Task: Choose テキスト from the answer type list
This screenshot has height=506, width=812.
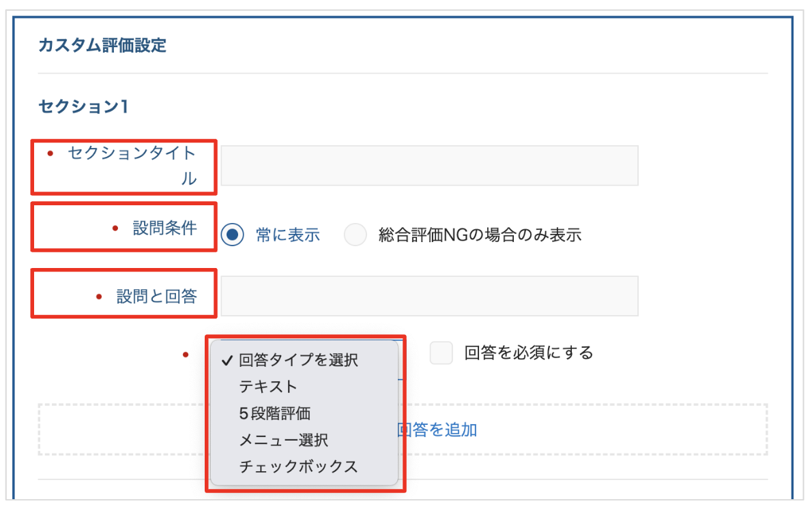Action: point(268,387)
